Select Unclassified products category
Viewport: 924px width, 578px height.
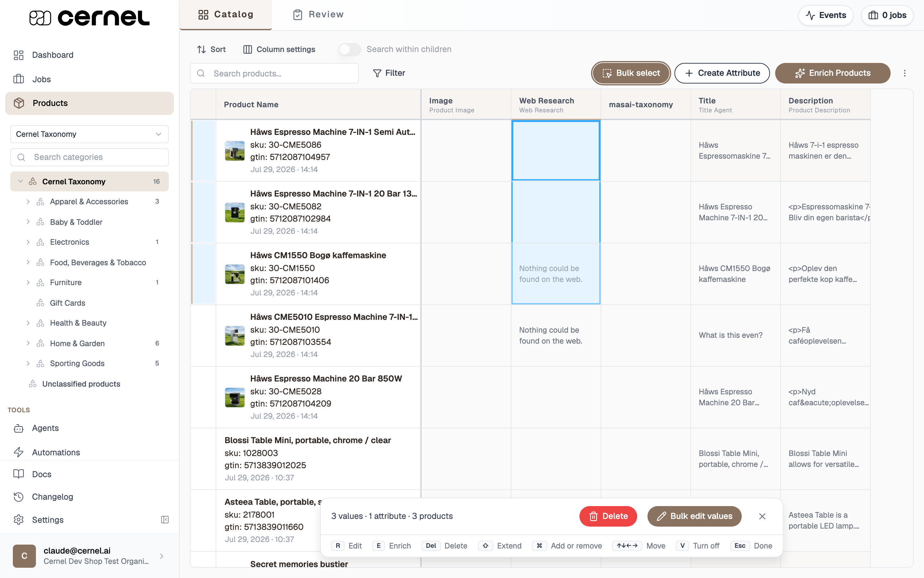coord(81,384)
